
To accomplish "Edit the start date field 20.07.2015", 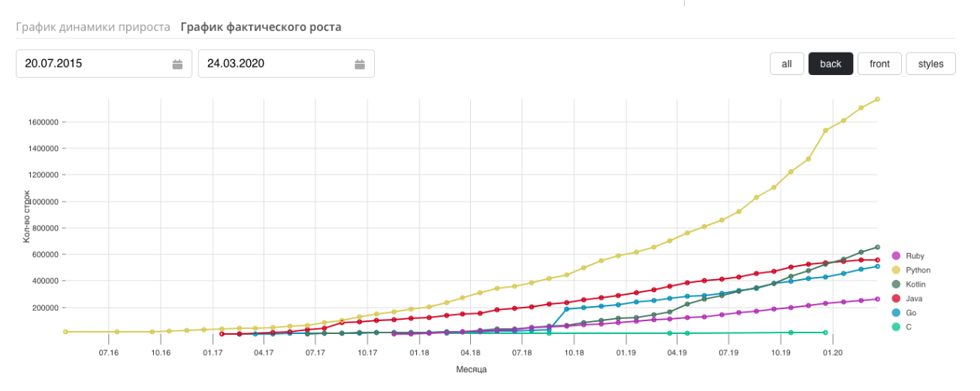I will tap(90, 64).
